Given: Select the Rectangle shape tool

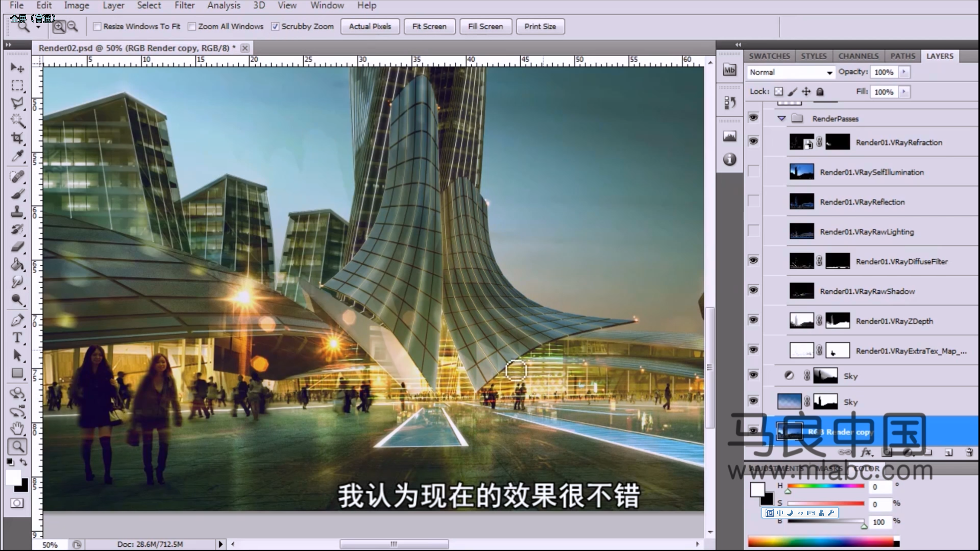Looking at the screenshot, I should click(x=17, y=373).
